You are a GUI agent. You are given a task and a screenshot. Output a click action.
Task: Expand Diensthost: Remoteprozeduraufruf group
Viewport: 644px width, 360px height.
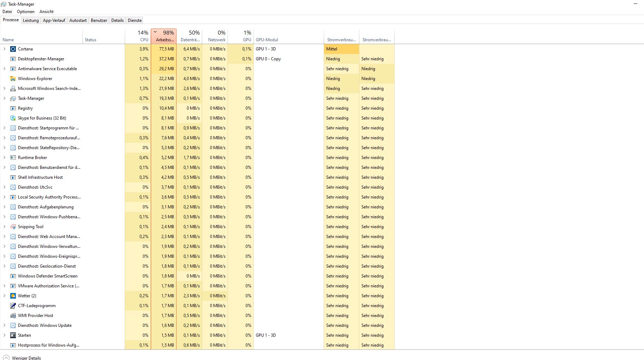(5, 138)
